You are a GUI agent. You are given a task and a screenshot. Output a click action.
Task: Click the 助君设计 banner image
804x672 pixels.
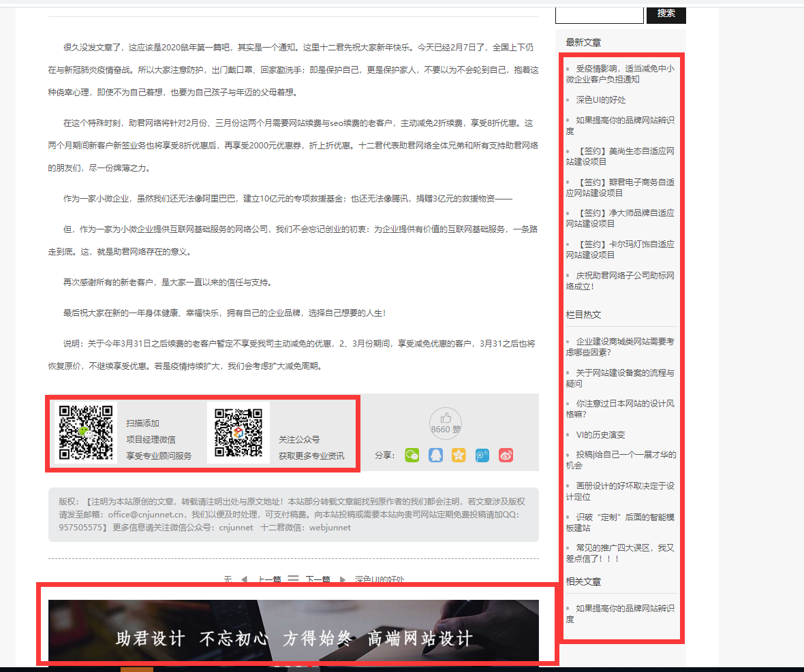tap(293, 630)
